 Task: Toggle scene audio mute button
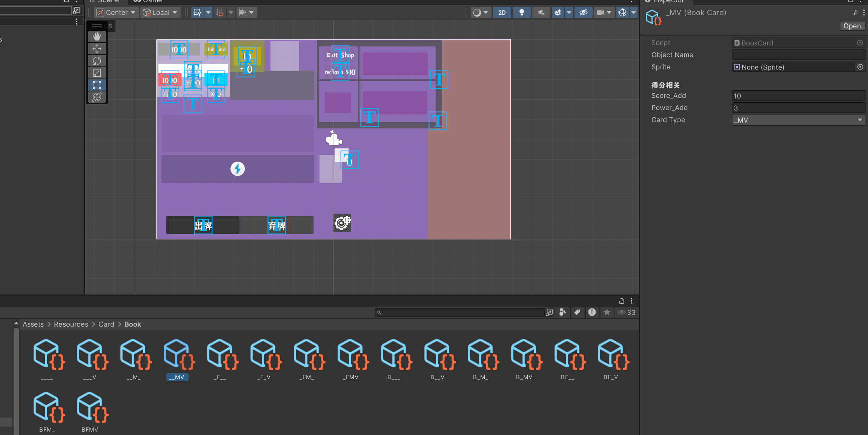541,12
